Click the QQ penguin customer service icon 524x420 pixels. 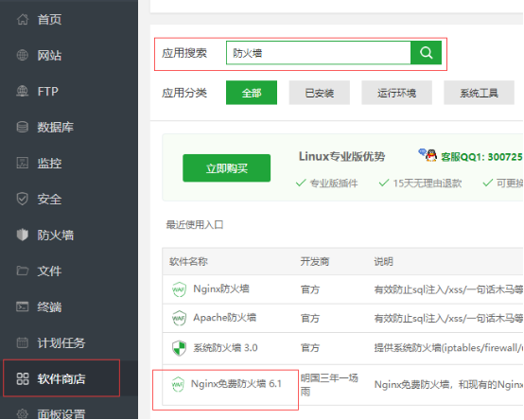(430, 155)
